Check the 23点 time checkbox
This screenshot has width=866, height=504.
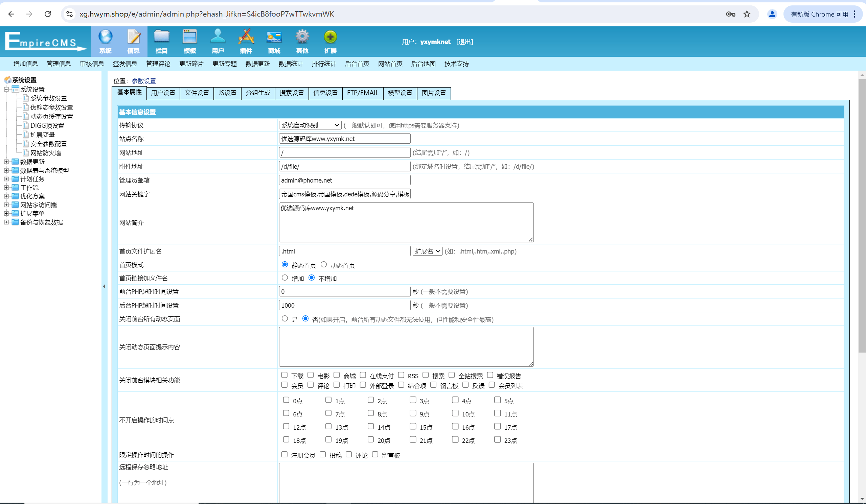coord(497,439)
